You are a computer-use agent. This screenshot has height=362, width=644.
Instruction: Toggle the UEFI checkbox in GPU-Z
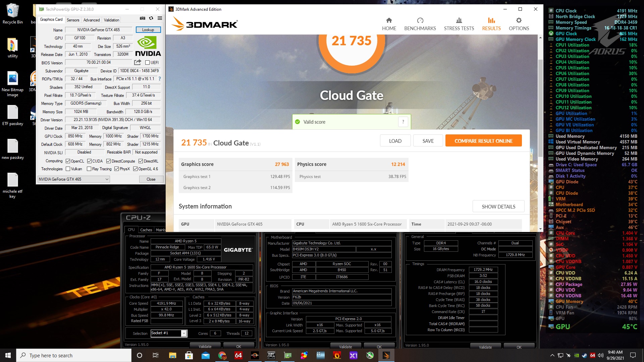[147, 63]
